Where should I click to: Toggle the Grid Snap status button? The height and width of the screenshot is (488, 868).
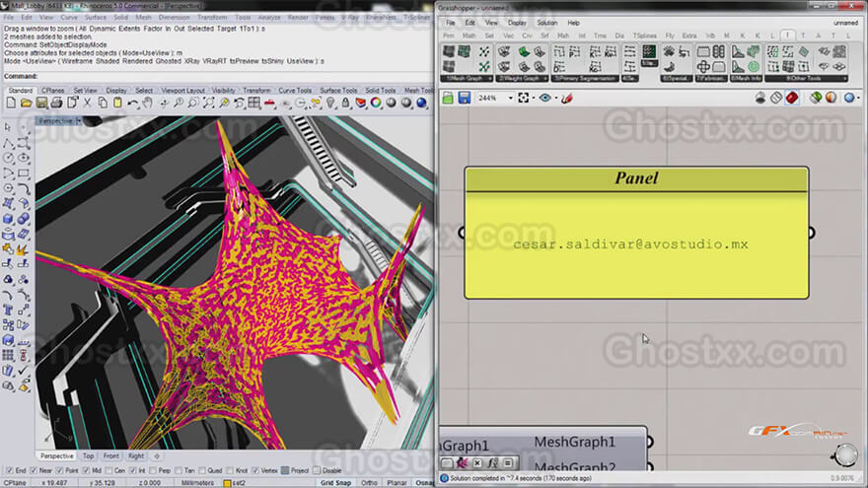pos(335,483)
